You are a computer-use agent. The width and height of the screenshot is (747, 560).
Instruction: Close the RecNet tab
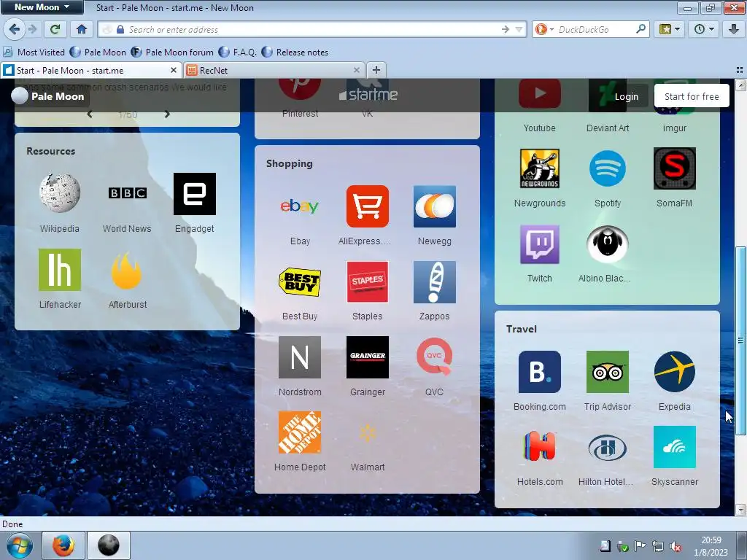pos(356,70)
